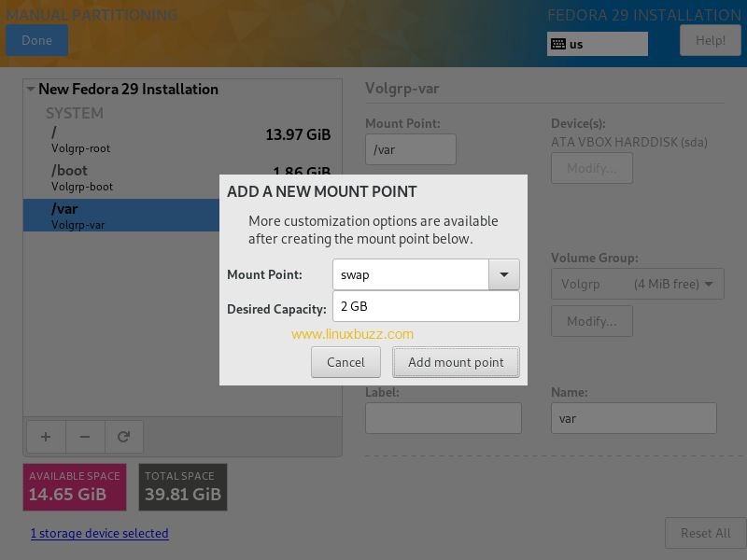Click the plus icon to add partition
Viewport: 747px width, 560px height.
[x=46, y=437]
